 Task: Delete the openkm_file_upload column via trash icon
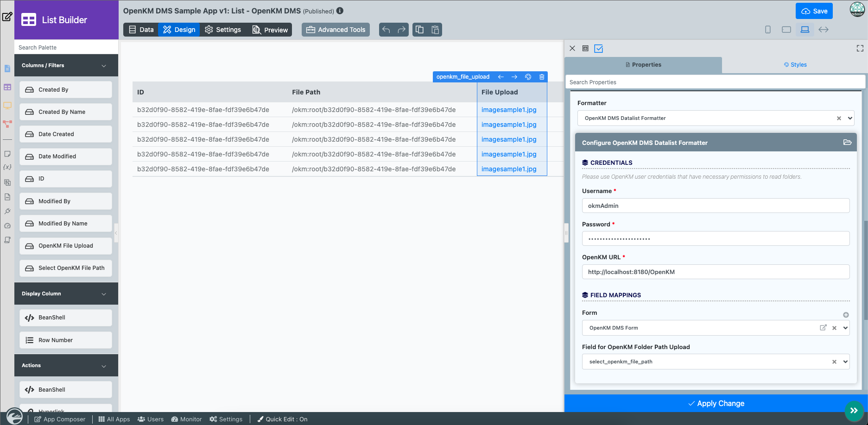pos(541,77)
